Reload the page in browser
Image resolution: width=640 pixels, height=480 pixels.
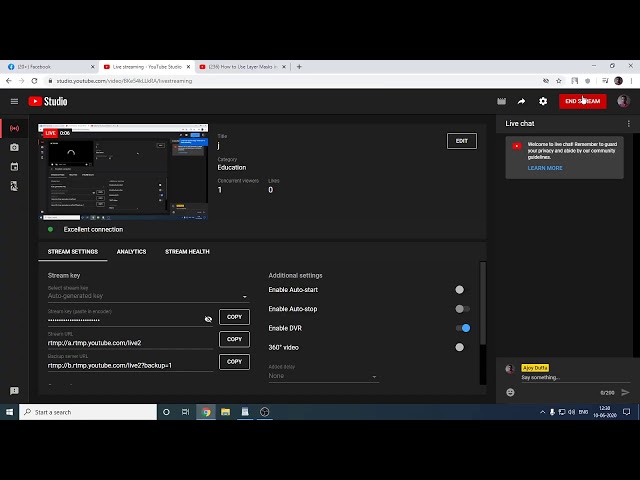click(35, 81)
